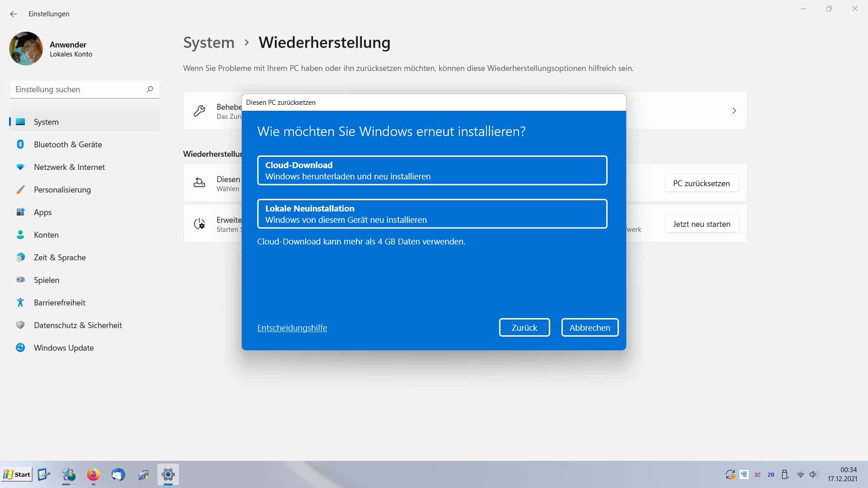Click Abbrechen to cancel the reset
868x488 pixels.
(x=590, y=328)
